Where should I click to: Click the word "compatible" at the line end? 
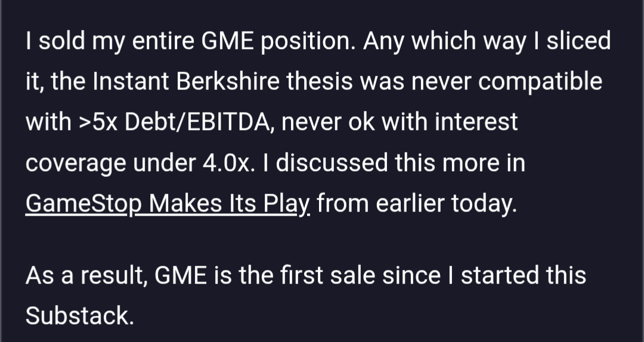tap(540, 81)
